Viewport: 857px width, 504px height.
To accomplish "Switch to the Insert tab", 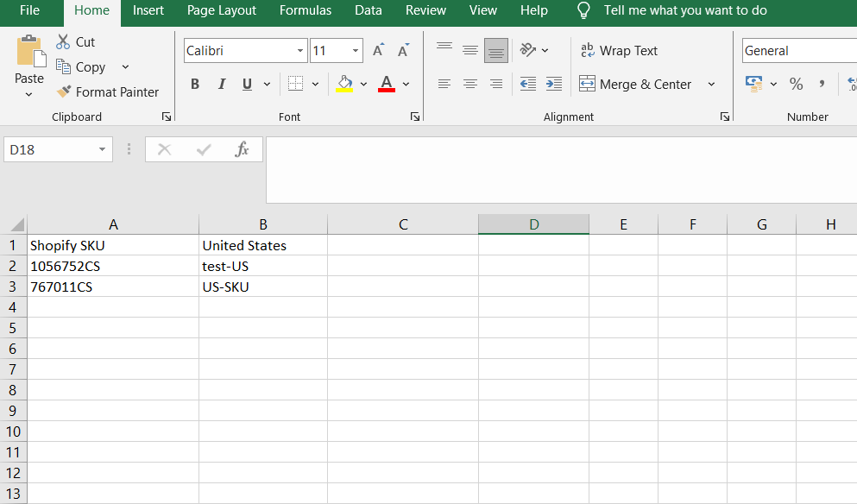I will tap(148, 10).
